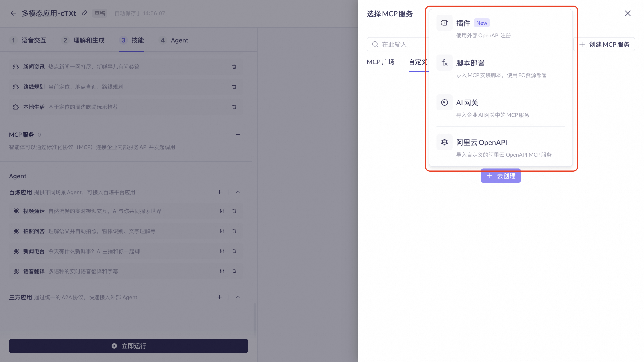This screenshot has height=362, width=644.
Task: Select the 脚本部署 fx icon
Action: pyautogui.click(x=444, y=63)
